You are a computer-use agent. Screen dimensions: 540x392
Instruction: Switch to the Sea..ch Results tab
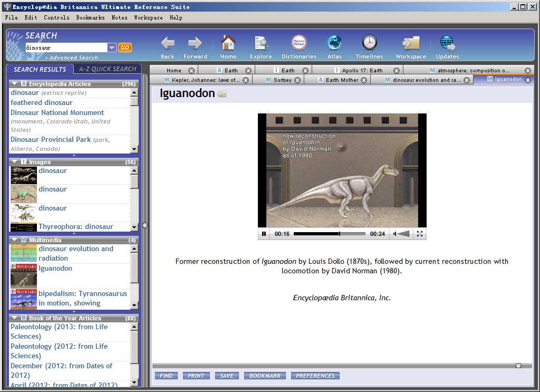(40, 69)
